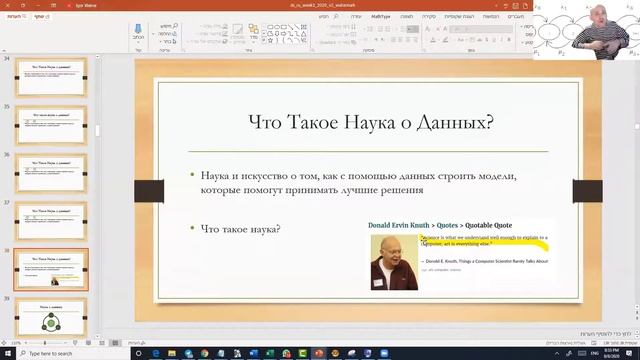Click the Find (חיפוש) magnifier in ribbon

(169, 26)
